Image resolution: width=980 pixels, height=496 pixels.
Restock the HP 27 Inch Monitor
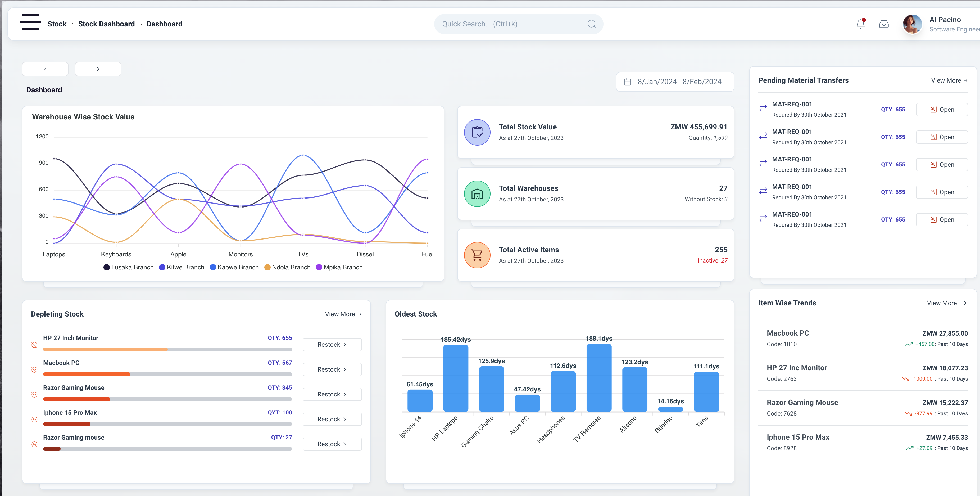(332, 345)
